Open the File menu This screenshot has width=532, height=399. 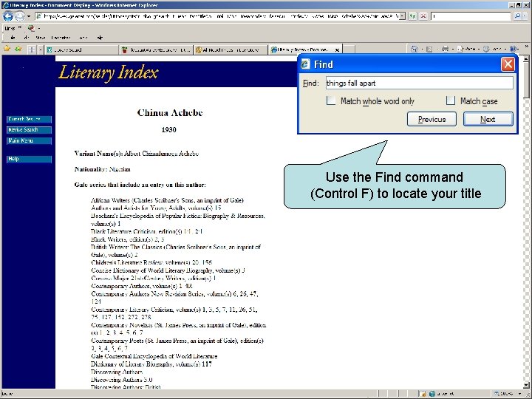(13, 38)
